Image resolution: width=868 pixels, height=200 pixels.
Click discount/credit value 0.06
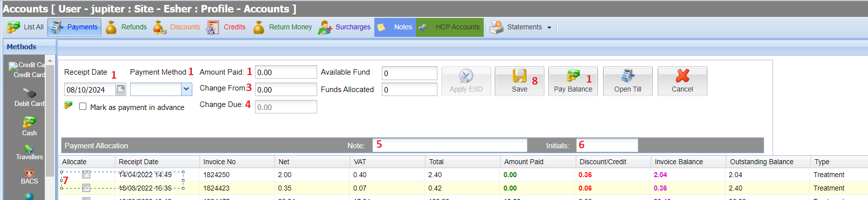tap(585, 188)
